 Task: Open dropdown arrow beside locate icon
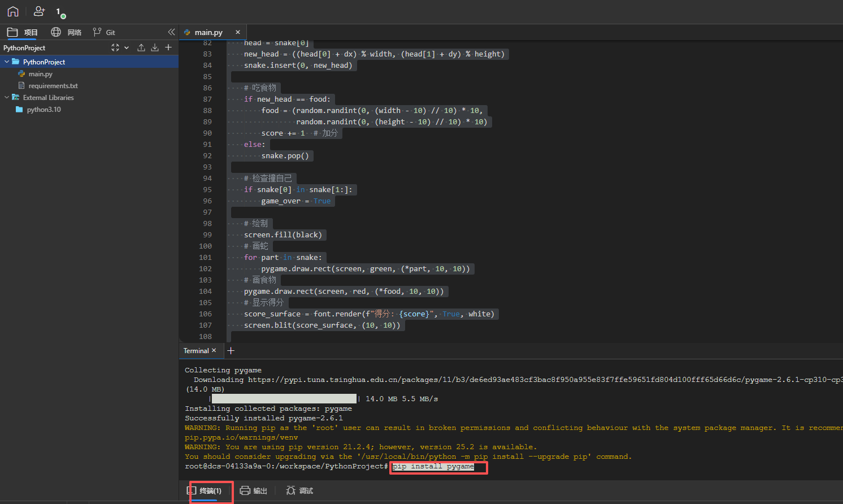click(127, 47)
